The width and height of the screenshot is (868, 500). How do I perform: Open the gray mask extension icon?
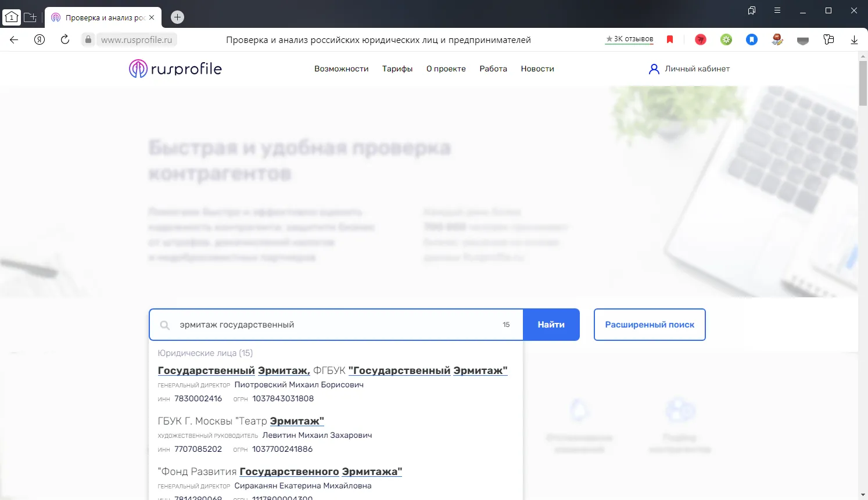[803, 40]
